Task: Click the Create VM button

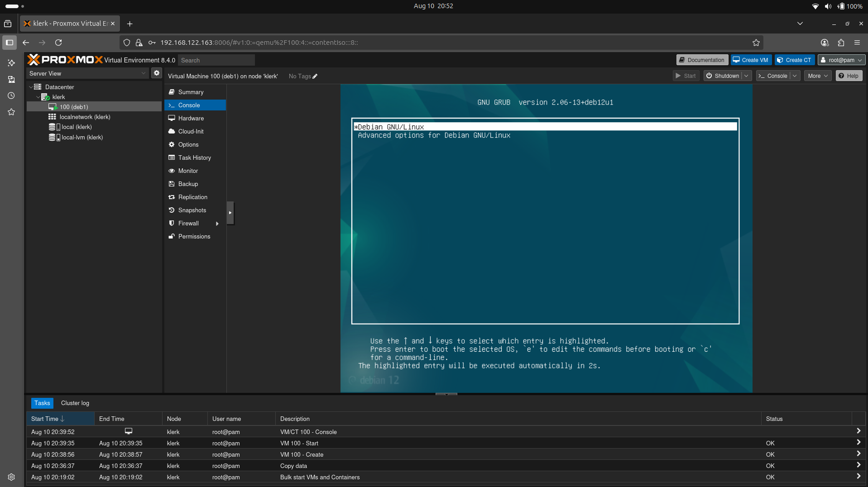Action: pyautogui.click(x=750, y=59)
